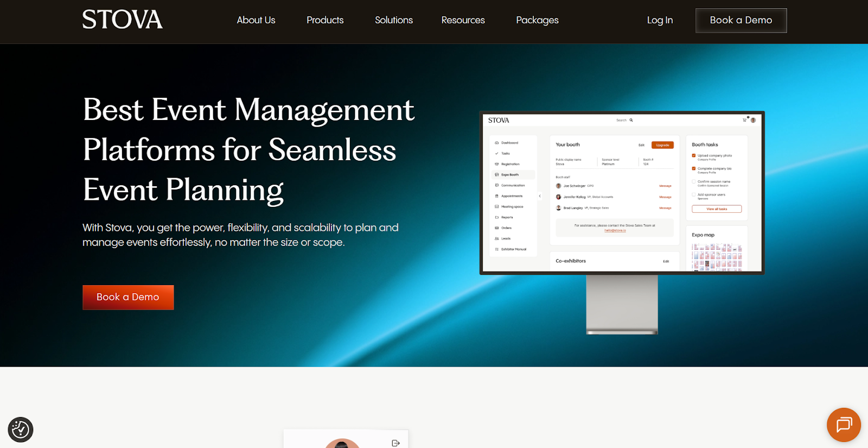
Task: Click Jennifer Kollog's avatar in the booth staff
Action: pyautogui.click(x=558, y=197)
